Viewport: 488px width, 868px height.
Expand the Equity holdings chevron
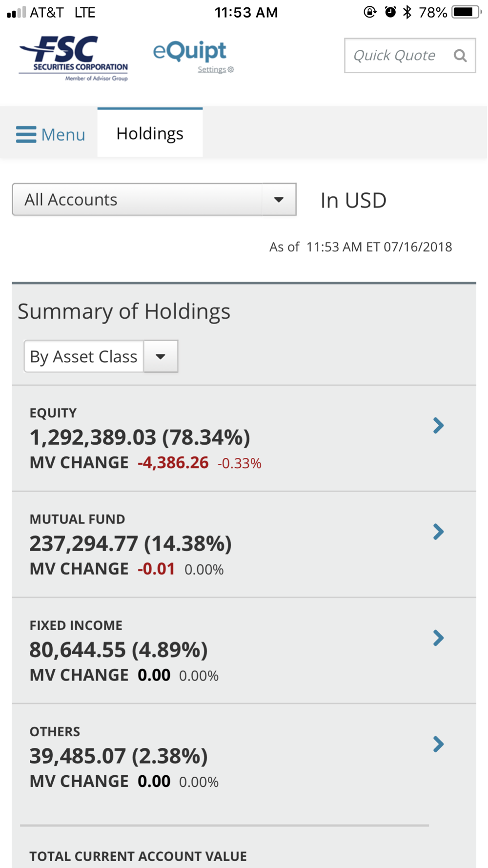pyautogui.click(x=438, y=426)
